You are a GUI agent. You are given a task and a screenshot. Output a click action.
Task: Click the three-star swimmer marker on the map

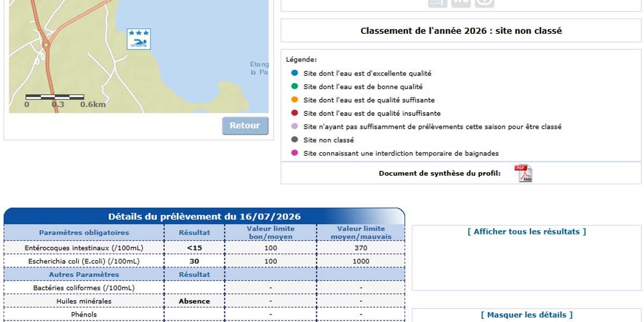coord(138,39)
